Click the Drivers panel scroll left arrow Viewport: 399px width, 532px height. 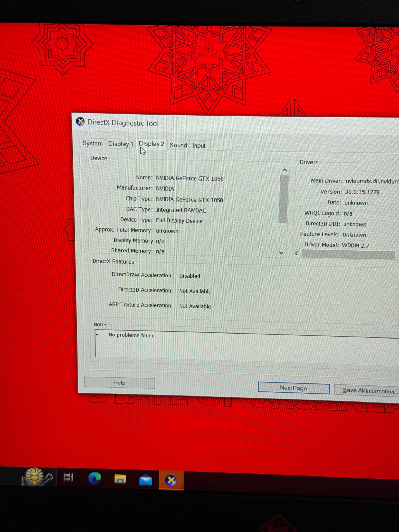tap(297, 253)
